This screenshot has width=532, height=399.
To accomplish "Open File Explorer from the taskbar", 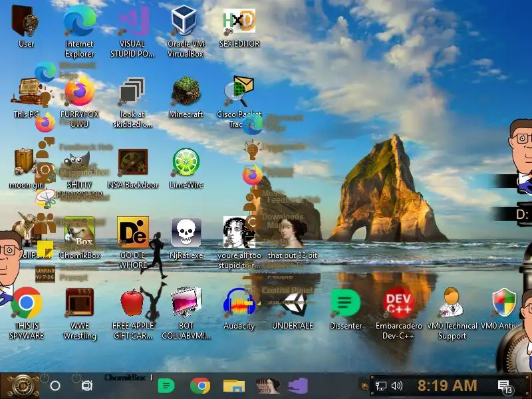I will [x=234, y=386].
